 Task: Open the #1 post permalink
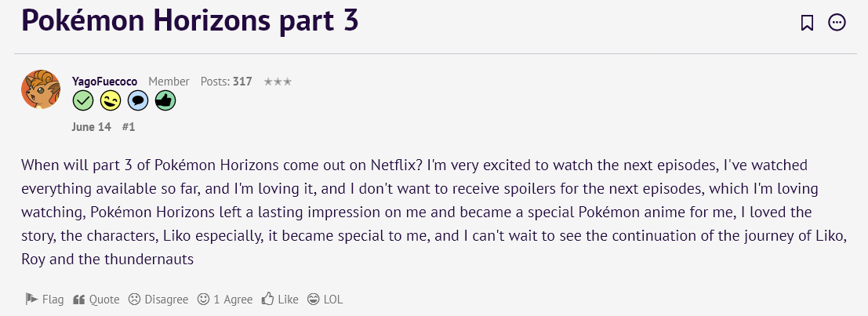click(x=129, y=126)
